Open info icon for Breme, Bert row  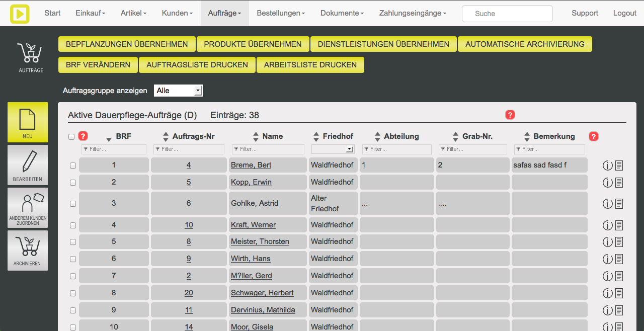point(608,165)
